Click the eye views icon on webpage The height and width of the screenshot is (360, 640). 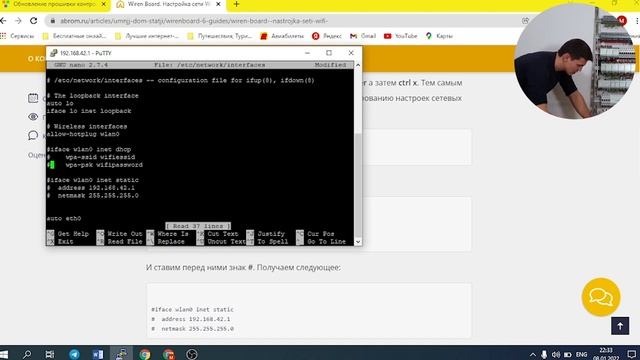click(33, 117)
